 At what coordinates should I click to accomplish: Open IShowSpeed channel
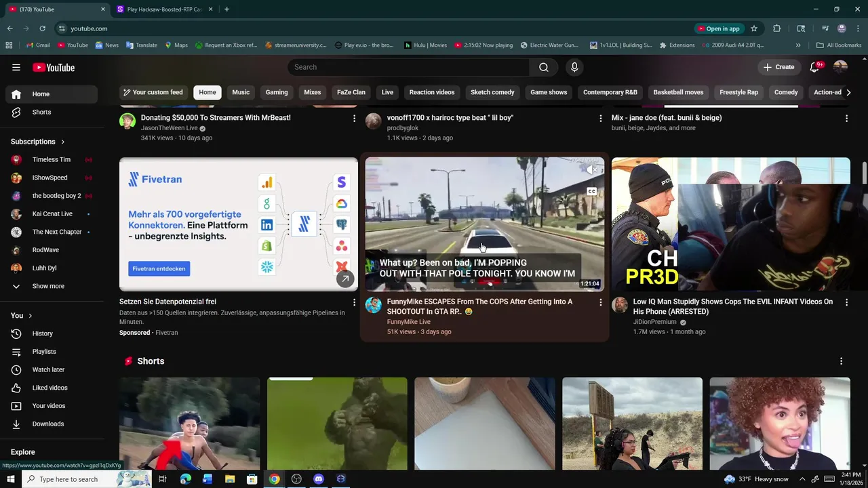point(52,178)
